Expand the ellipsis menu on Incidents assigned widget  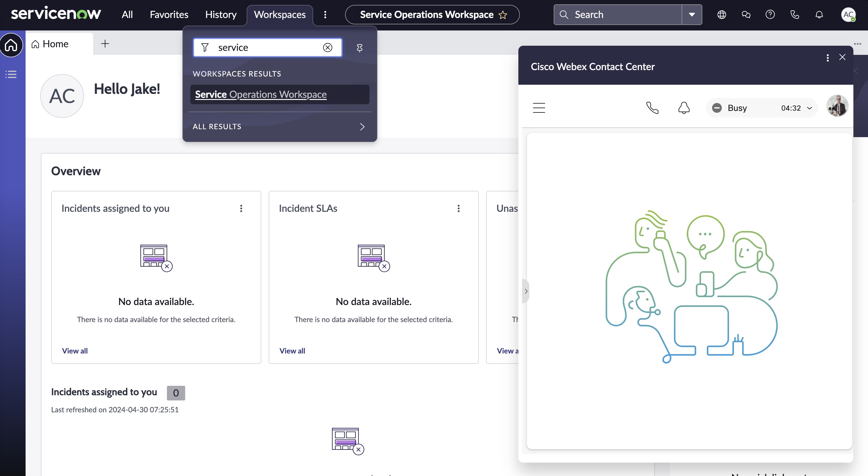pos(241,208)
